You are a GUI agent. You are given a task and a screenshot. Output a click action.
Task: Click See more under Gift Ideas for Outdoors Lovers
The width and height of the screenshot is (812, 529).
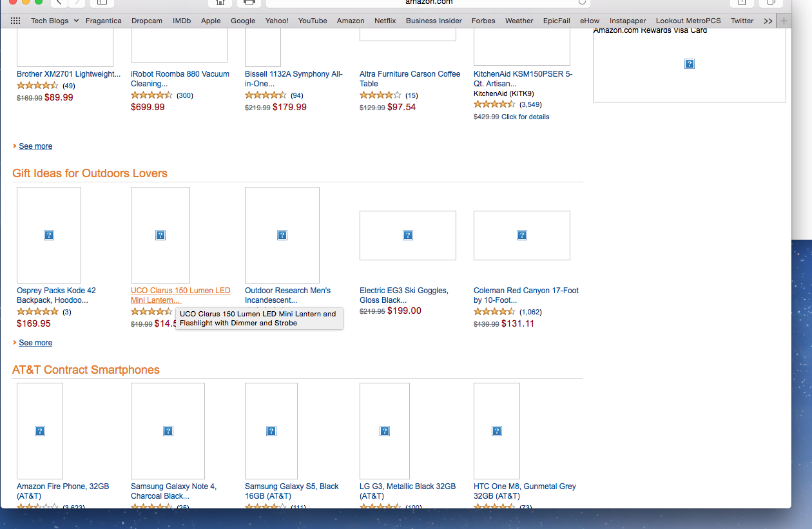pyautogui.click(x=35, y=343)
